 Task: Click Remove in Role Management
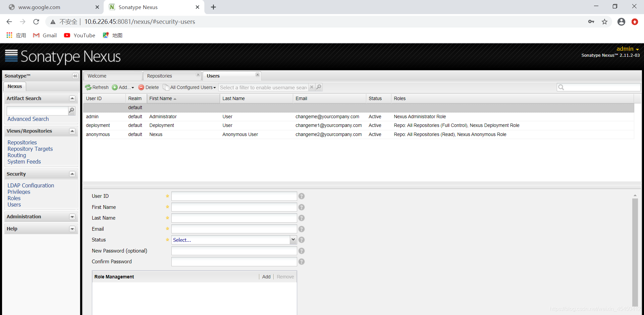coord(285,277)
